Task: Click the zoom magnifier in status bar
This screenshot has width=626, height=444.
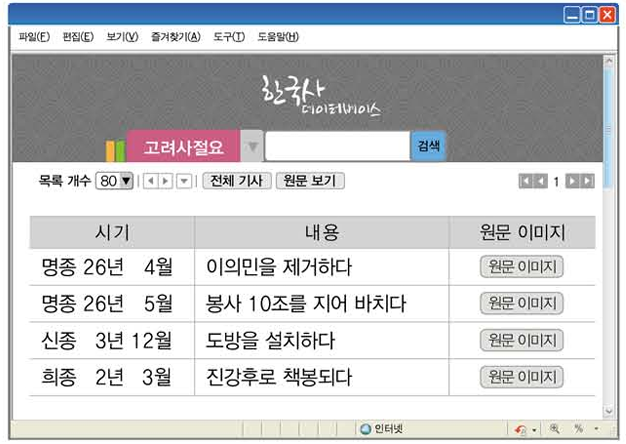Action: coord(554,429)
